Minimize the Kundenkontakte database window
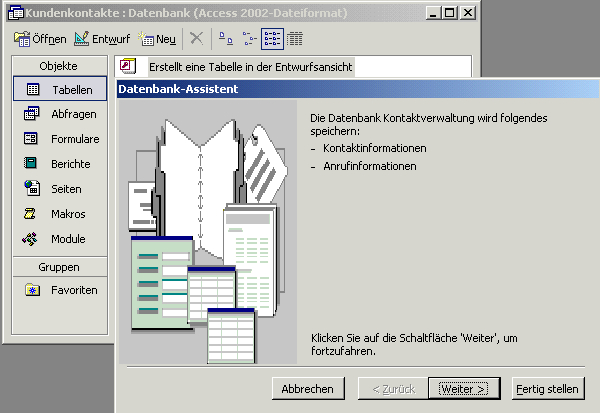The height and width of the screenshot is (413, 600). click(433, 13)
